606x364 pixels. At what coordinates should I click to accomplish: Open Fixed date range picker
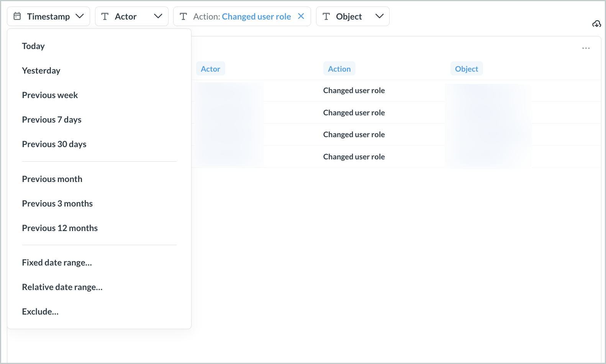pos(57,262)
